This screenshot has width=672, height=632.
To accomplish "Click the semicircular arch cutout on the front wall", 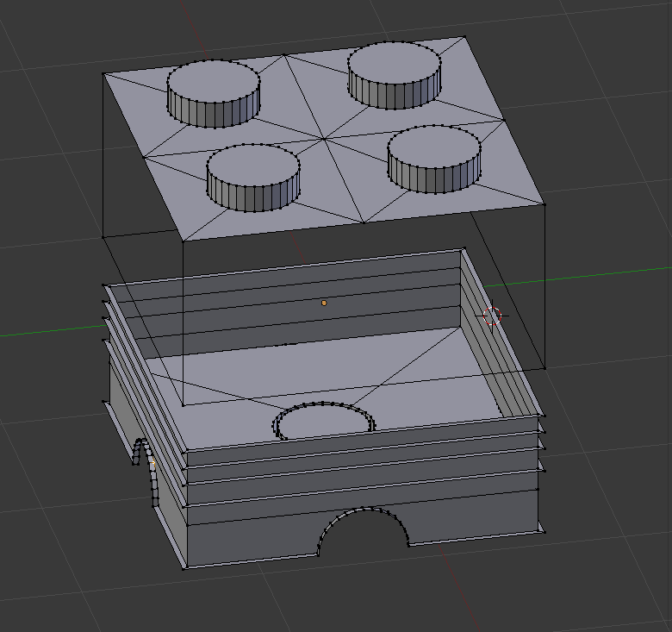I will point(363,531).
